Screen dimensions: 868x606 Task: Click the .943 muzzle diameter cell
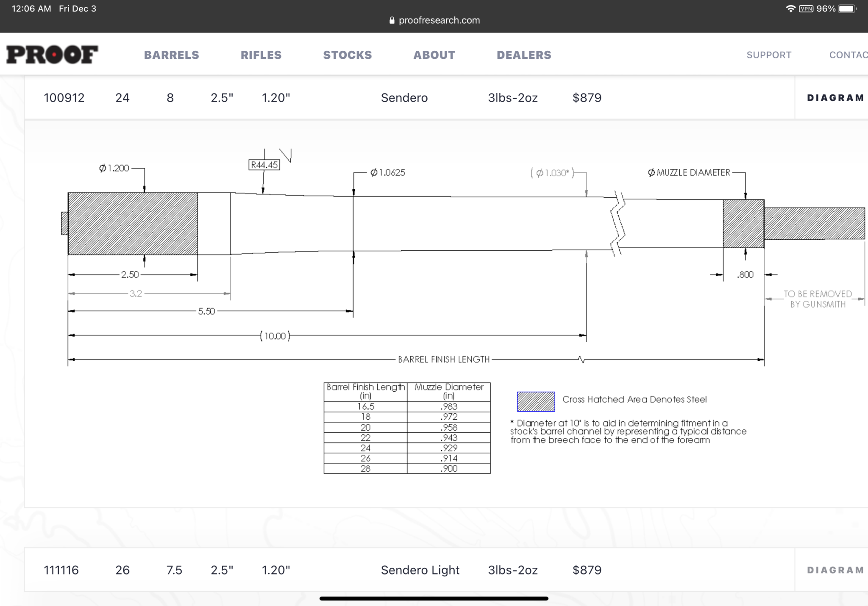(x=449, y=437)
